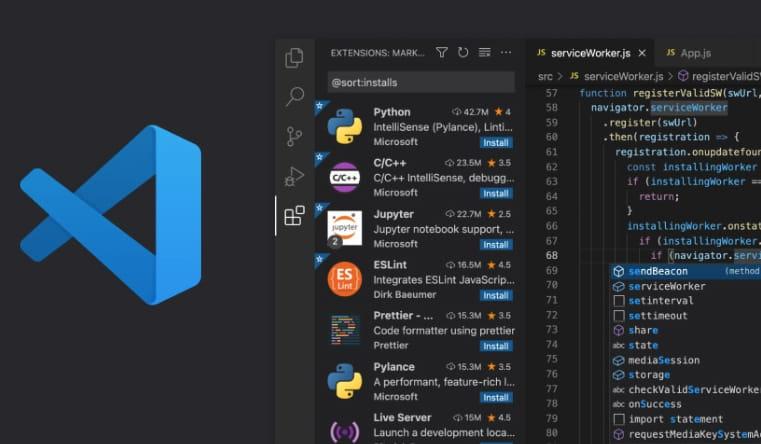Install the Jupyter extension
The width and height of the screenshot is (761, 444).
coord(496,245)
